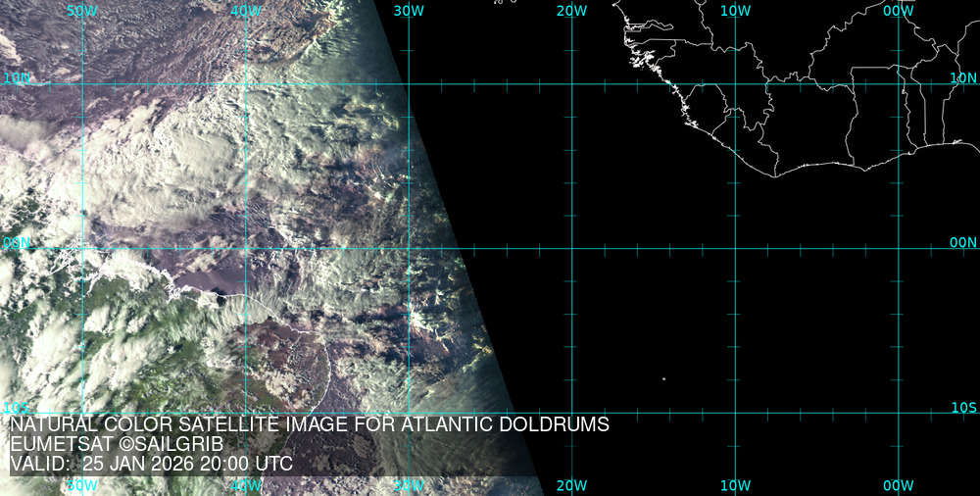Viewport: 980px width, 496px height.
Task: Click the grid intersection of 20W and 10S
Action: tap(571, 412)
